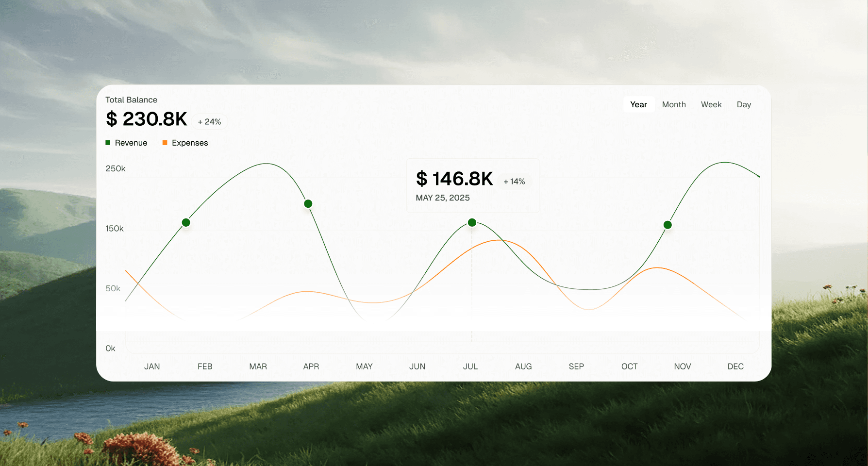The height and width of the screenshot is (466, 868).
Task: Click the SEP axis label
Action: click(576, 366)
